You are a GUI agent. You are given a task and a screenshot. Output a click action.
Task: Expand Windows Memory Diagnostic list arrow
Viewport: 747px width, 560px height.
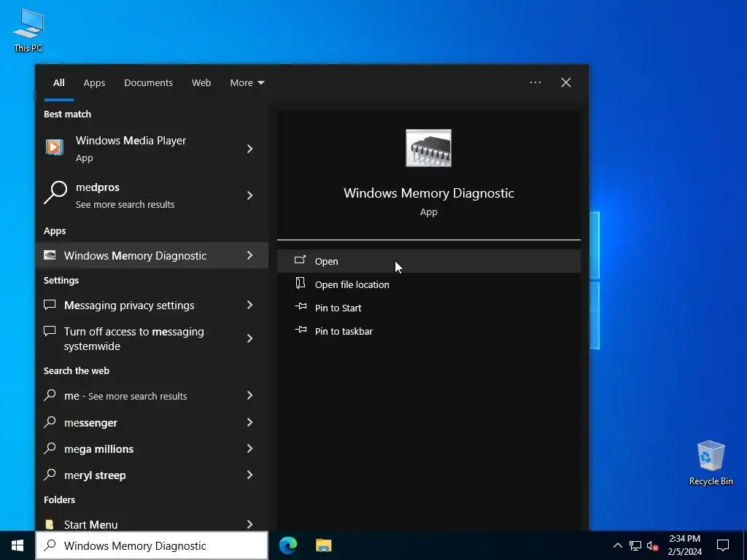coord(249,256)
